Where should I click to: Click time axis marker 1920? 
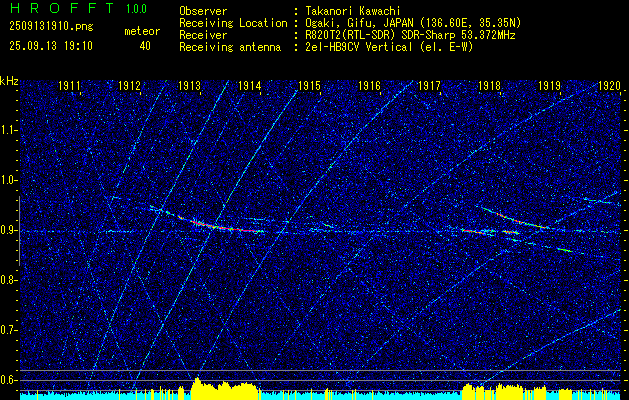click(x=609, y=85)
